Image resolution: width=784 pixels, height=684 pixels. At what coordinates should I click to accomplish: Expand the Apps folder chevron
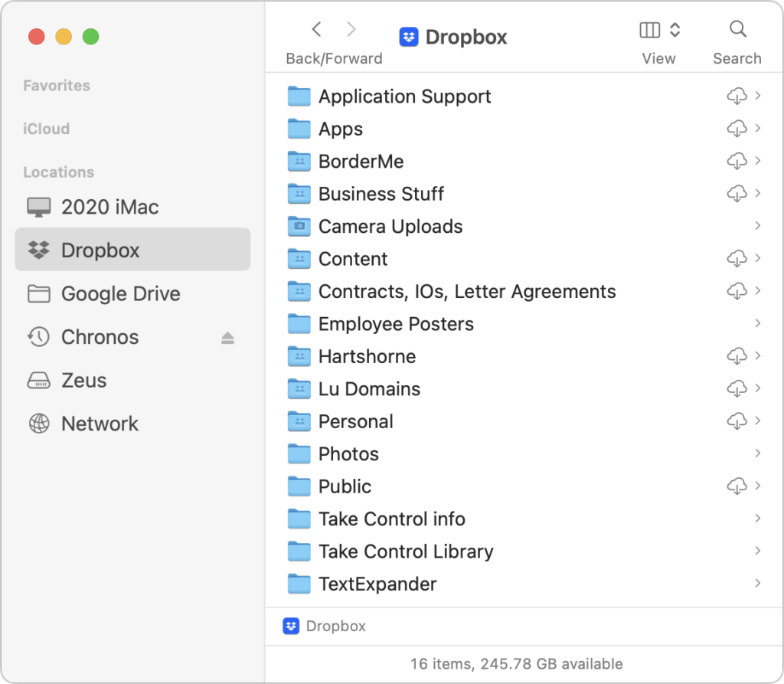click(x=758, y=128)
